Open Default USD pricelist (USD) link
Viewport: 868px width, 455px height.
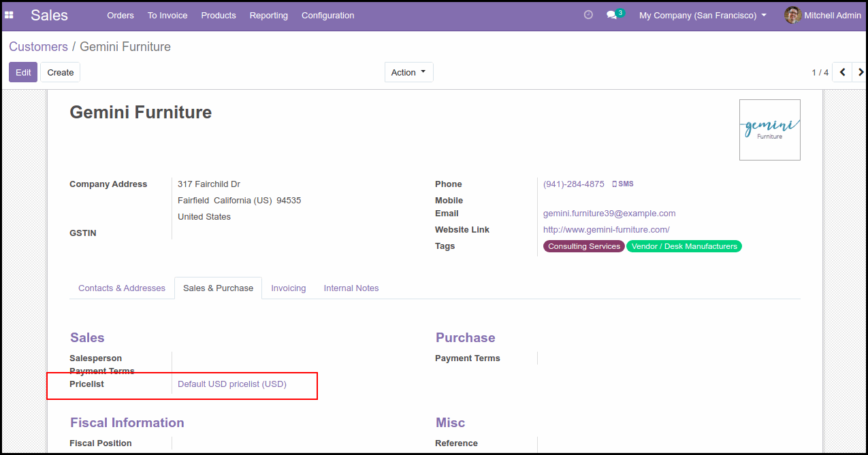pyautogui.click(x=232, y=384)
